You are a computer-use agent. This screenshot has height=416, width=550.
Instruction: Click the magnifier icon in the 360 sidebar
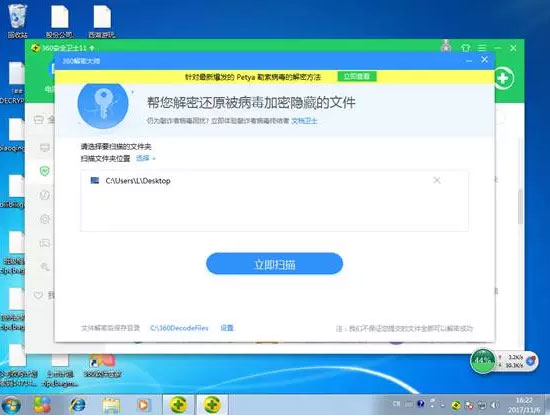click(x=45, y=267)
